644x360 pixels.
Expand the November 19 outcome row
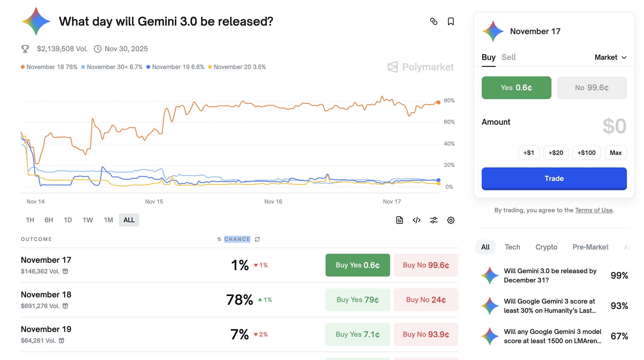46,329
